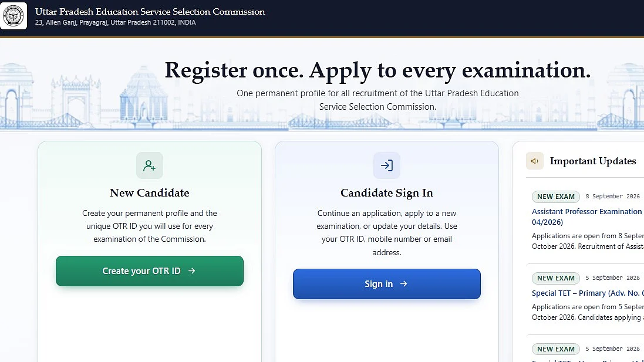Create your OTR ID
Screen dimensions: 644x362
(x=150, y=271)
